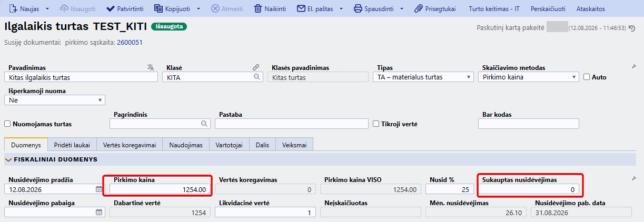Open the Vertės koregavimai tab
Screen dimensions: 644x222
click(x=130, y=145)
